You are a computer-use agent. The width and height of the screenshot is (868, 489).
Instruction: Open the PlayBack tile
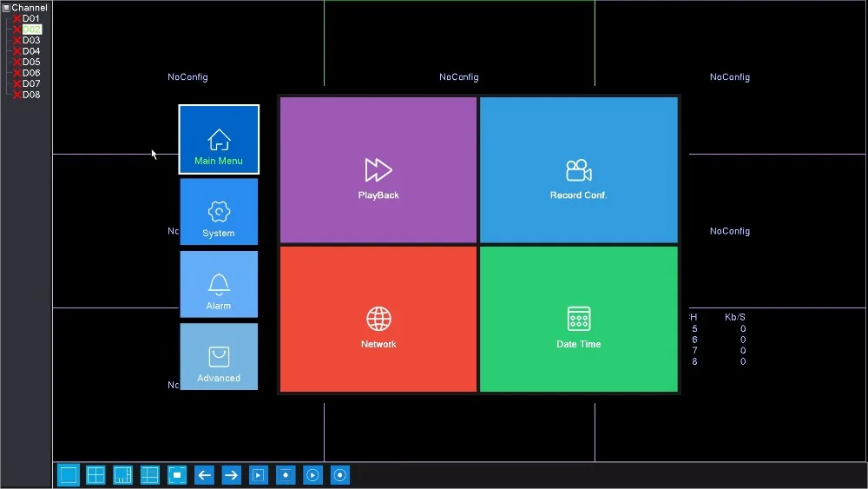378,170
